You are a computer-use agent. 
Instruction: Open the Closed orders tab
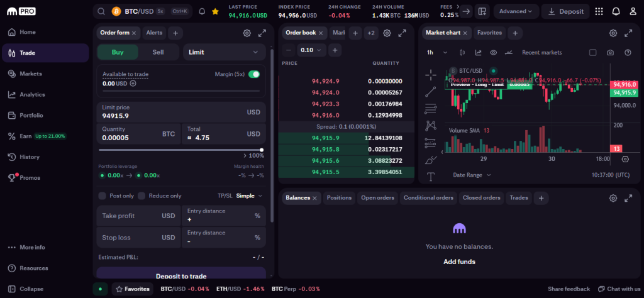[481, 198]
